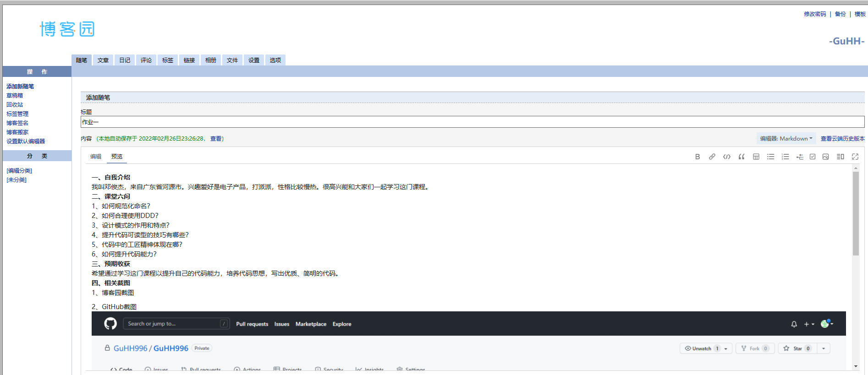Image resolution: width=868 pixels, height=375 pixels.
Task: Go to the 日记 tab
Action: pos(125,60)
